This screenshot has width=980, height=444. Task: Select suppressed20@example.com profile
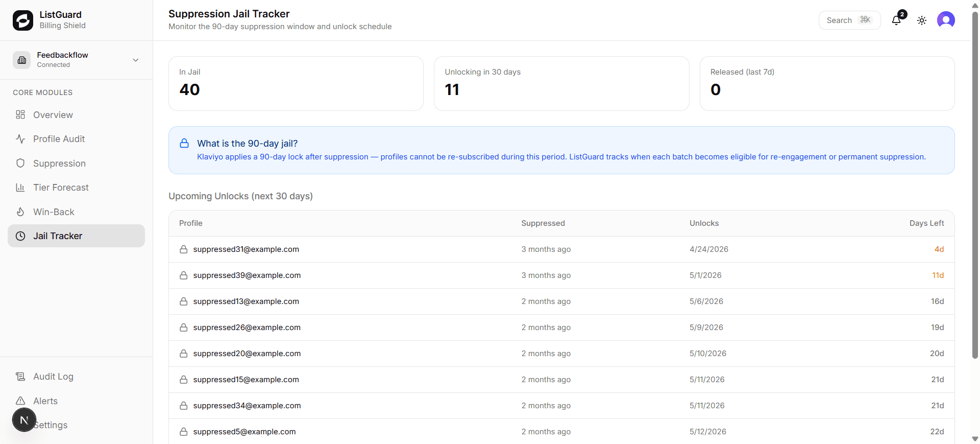247,354
